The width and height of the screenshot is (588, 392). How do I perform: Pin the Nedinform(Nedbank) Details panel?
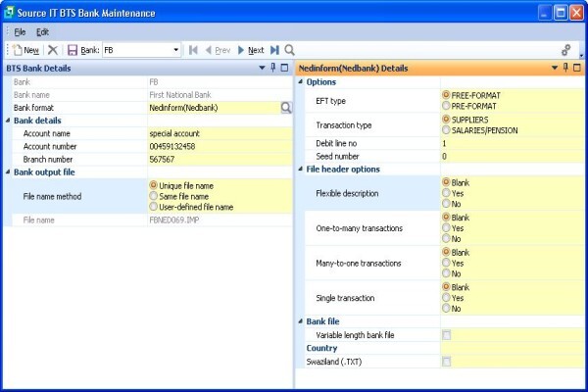[x=565, y=68]
